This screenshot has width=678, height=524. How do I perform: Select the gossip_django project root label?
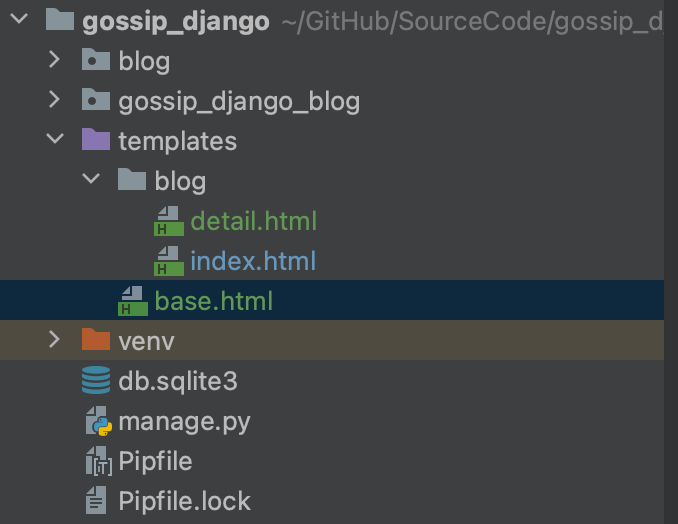[176, 21]
